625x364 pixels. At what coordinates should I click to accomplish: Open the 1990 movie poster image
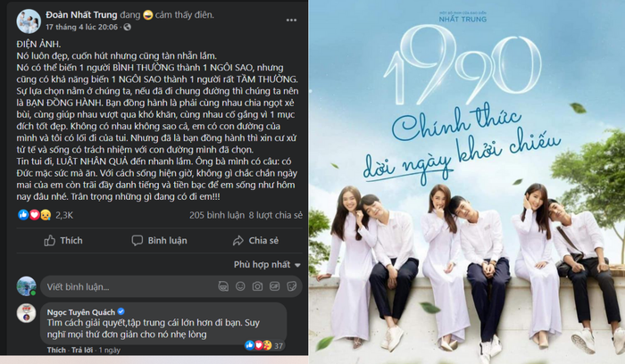tap(467, 182)
